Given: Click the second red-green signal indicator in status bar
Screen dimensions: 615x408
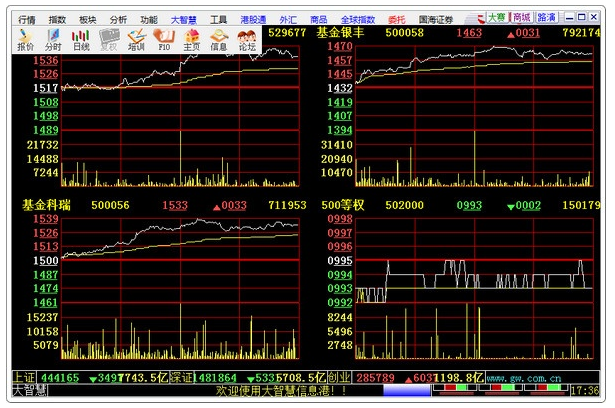Looking at the screenshot, I should pyautogui.click(x=502, y=388).
